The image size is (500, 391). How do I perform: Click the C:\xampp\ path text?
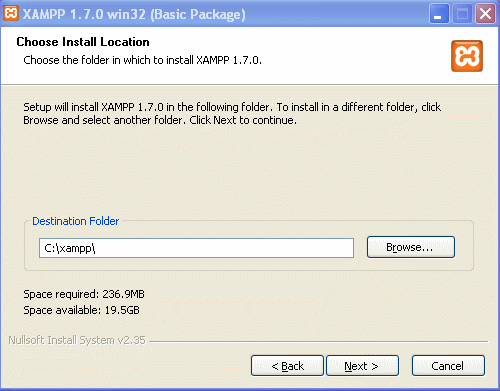click(x=70, y=248)
